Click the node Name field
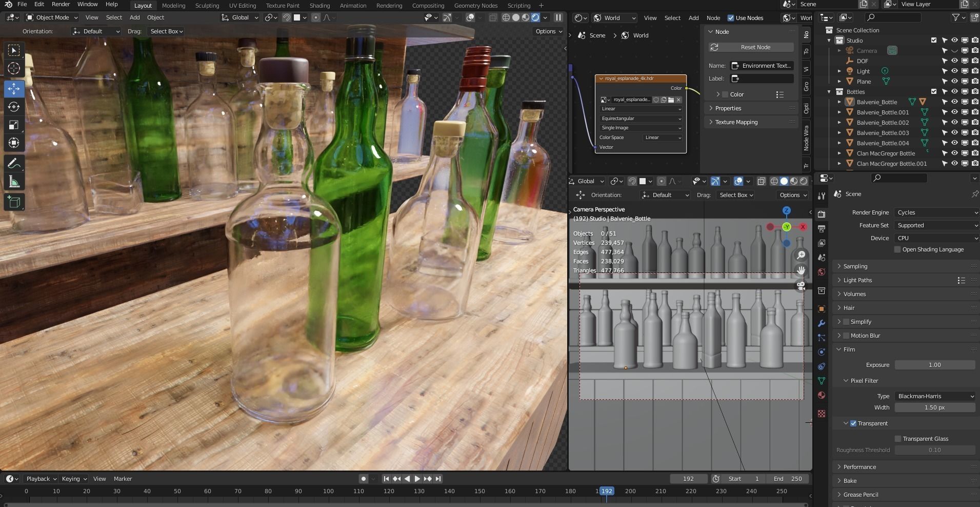 coord(762,66)
